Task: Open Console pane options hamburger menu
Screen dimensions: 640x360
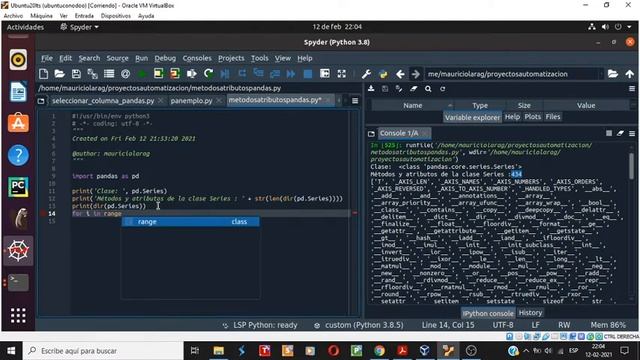Action: point(632,133)
